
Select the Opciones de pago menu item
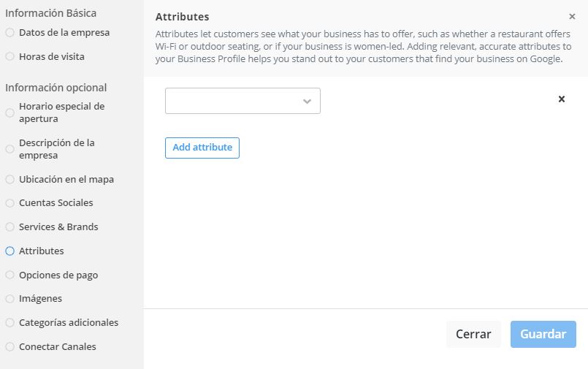coord(58,275)
